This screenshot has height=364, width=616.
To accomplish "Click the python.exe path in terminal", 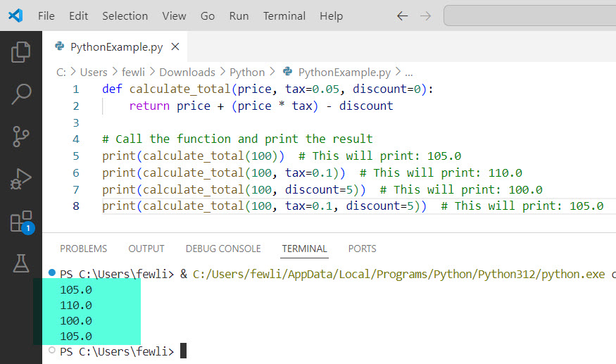I will pyautogui.click(x=398, y=275).
